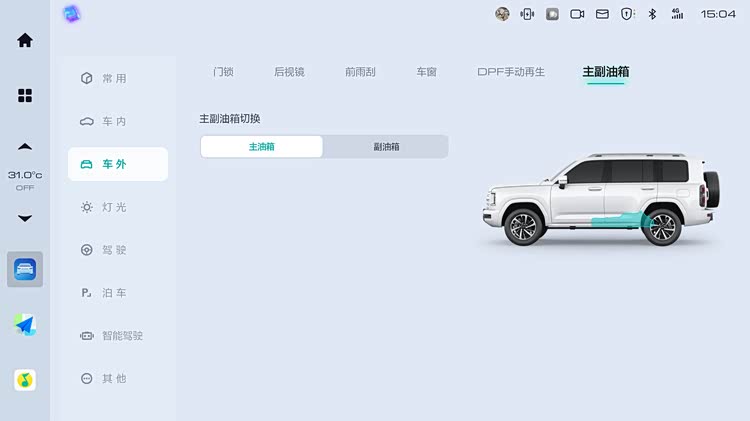Screen dimensions: 750x421
Task: Tap the white SUV vehicle image
Action: click(598, 198)
